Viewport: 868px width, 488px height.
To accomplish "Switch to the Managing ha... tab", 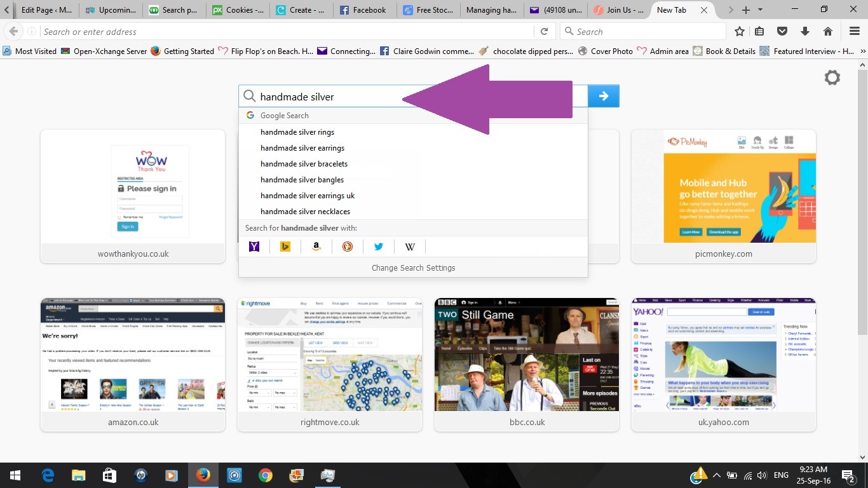I will click(492, 10).
